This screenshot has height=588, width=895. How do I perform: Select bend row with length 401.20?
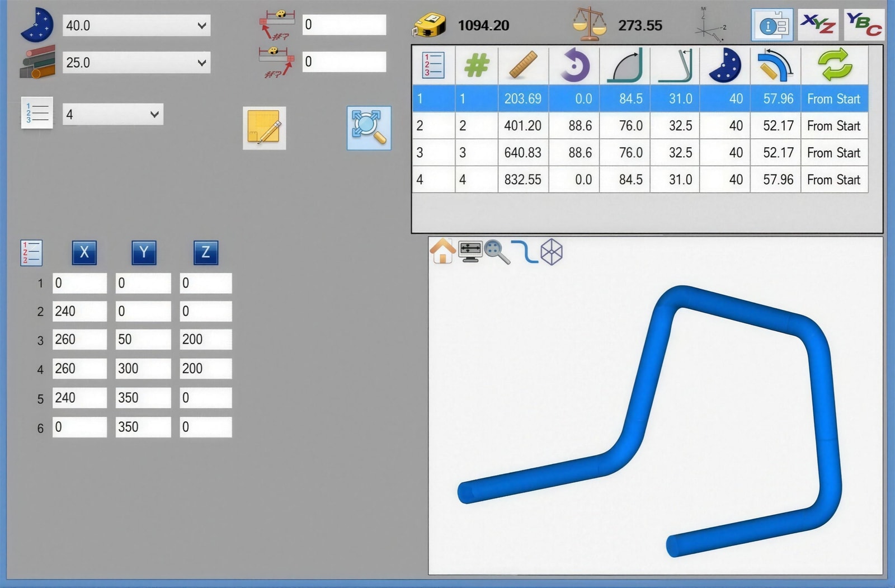(x=640, y=126)
